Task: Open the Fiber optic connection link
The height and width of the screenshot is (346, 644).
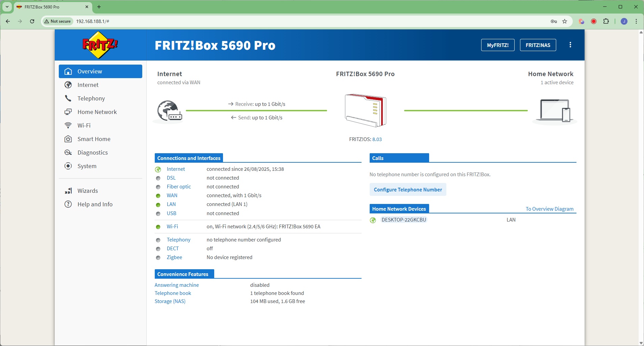Action: 179,187
